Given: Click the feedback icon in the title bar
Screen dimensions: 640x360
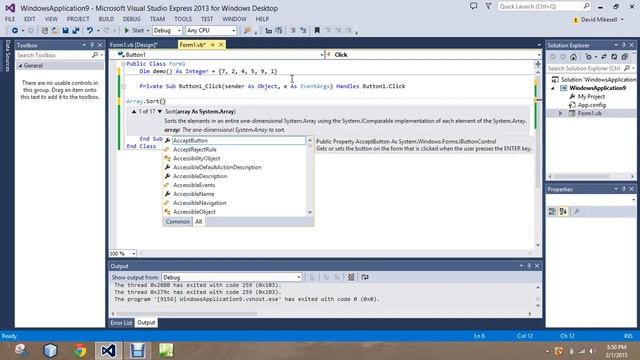Looking at the screenshot, I should point(473,6).
